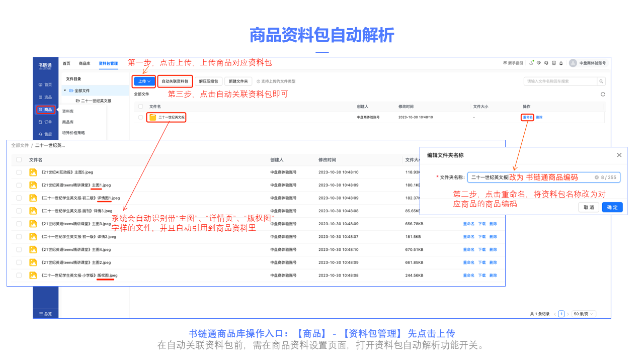Check the 二十一世纪英文报 folder row checkbox
644x362 pixels.
click(x=141, y=117)
